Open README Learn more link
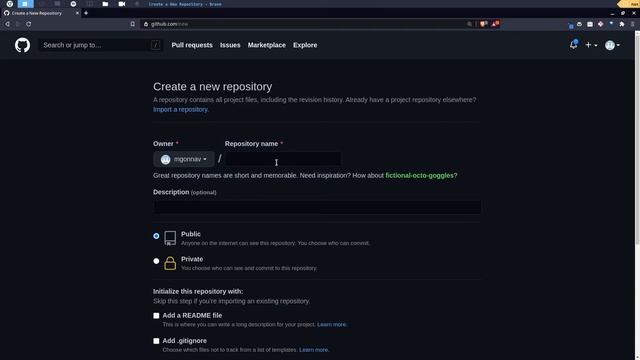The height and width of the screenshot is (360, 640). [x=331, y=324]
